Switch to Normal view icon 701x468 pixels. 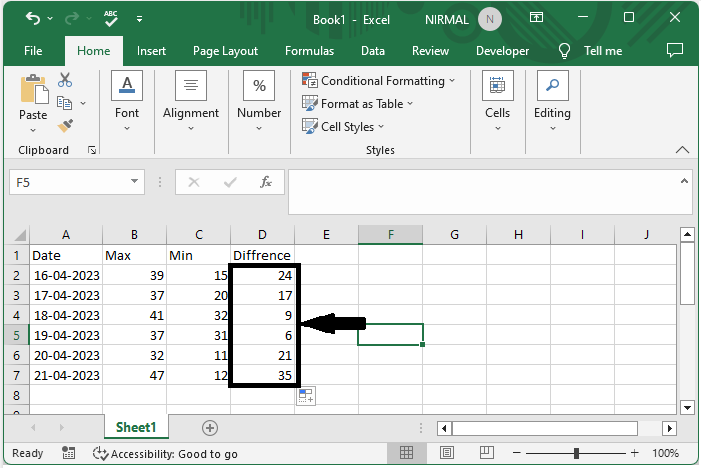tap(406, 453)
